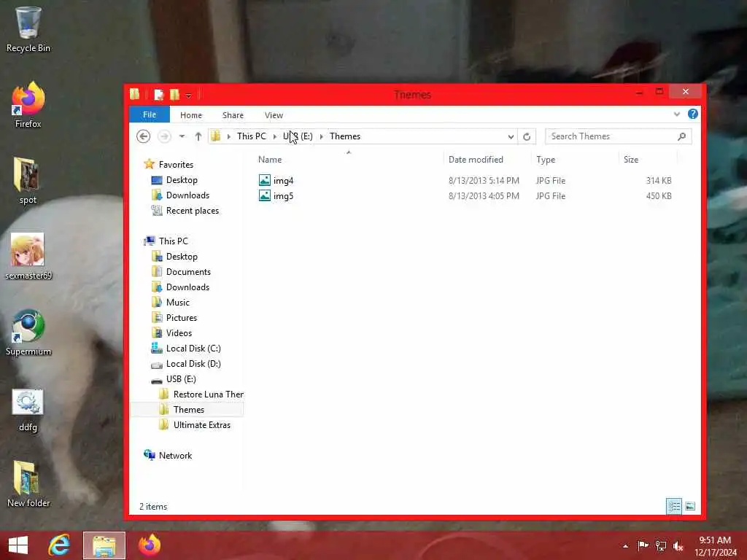Click the File Explorer taskbar button
747x560 pixels.
coord(104,545)
